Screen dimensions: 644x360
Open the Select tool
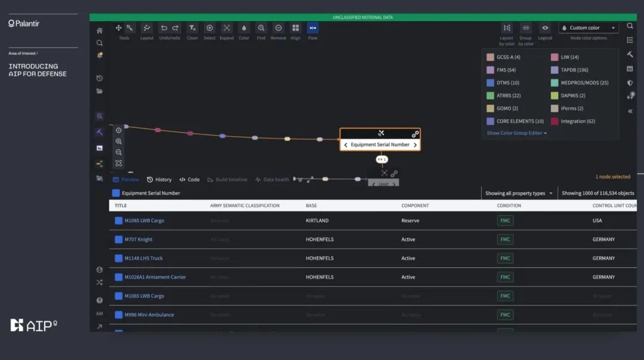click(x=209, y=28)
